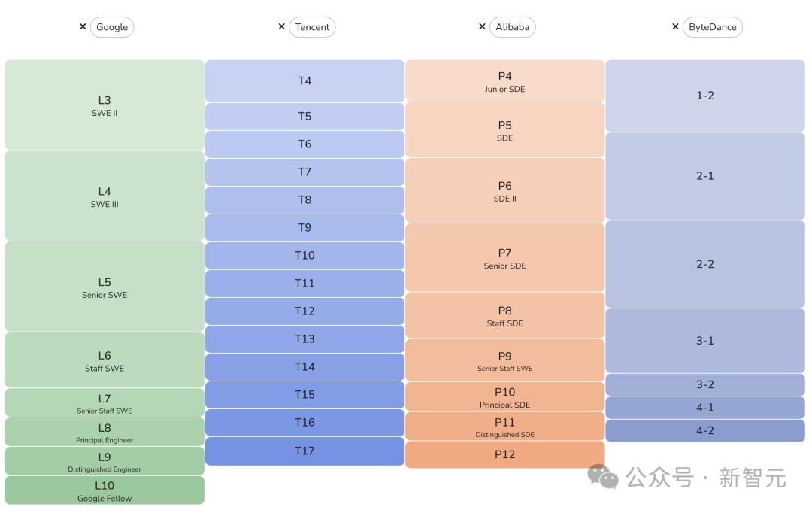Select Google L5 Senior SWE block
This screenshot has width=812, height=510.
pos(105,287)
